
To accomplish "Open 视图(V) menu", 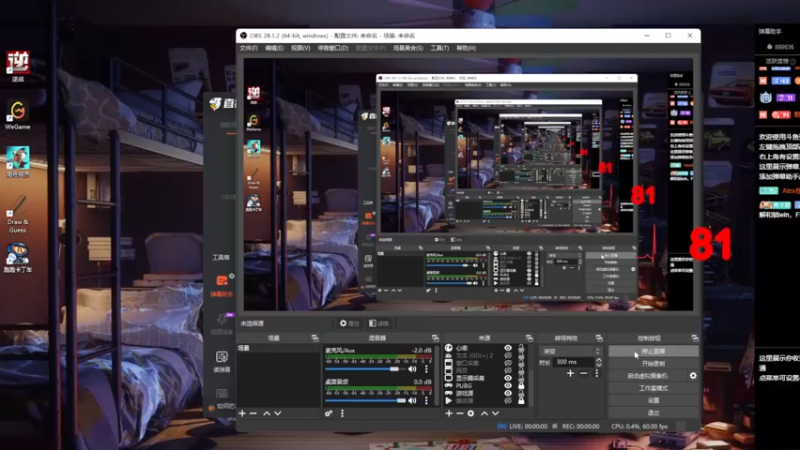I will (301, 48).
